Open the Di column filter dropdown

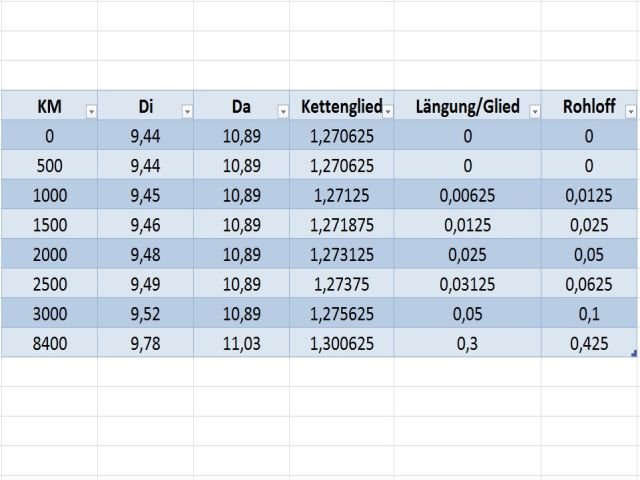point(186,112)
